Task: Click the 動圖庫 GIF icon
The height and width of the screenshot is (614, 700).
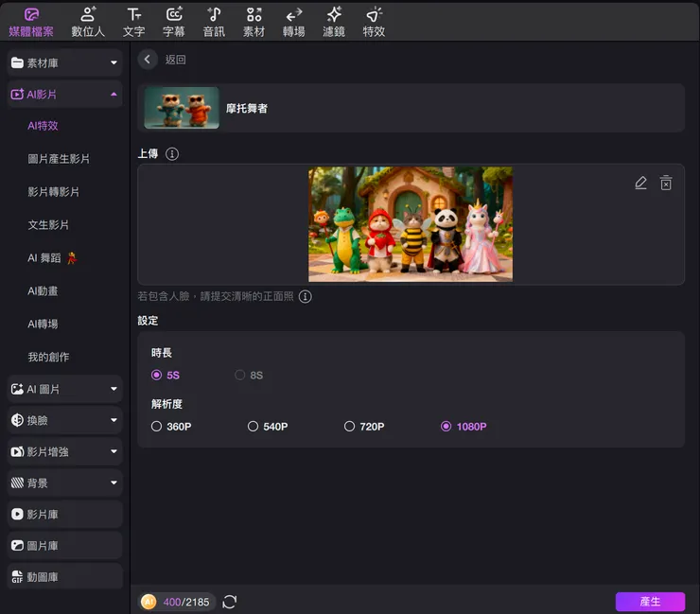Action: click(x=17, y=577)
